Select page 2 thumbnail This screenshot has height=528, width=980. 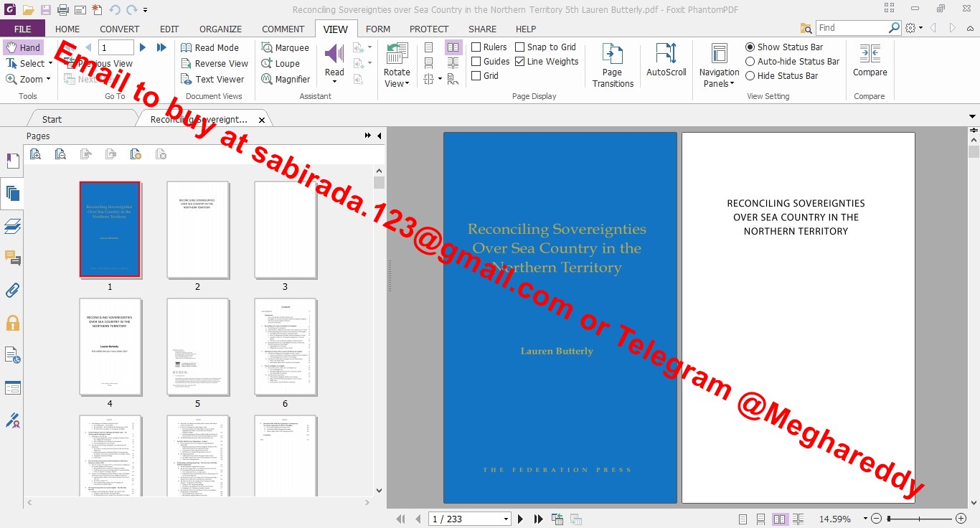pos(197,230)
